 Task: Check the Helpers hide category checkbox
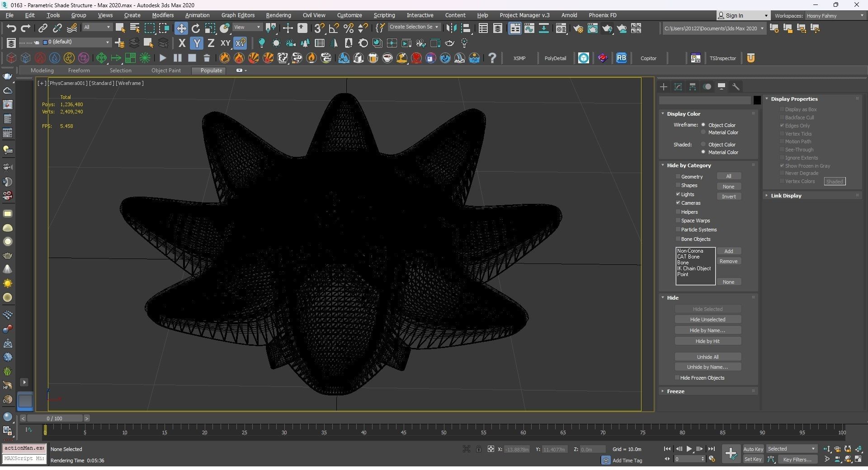coord(678,211)
